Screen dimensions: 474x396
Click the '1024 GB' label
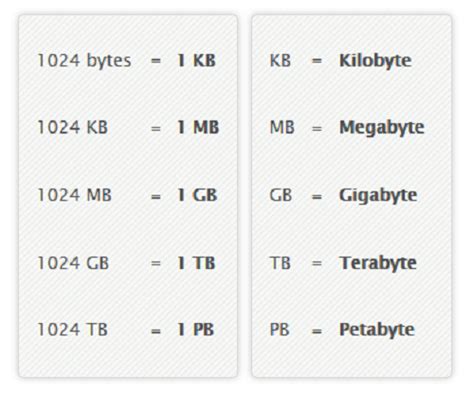[73, 263]
